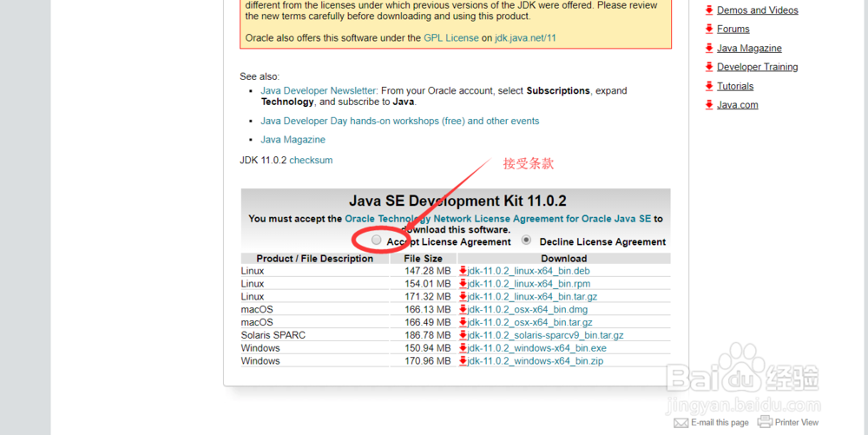This screenshot has width=868, height=435.
Task: Click download arrow icon for osx-x64_bin.dmg
Action: point(464,309)
